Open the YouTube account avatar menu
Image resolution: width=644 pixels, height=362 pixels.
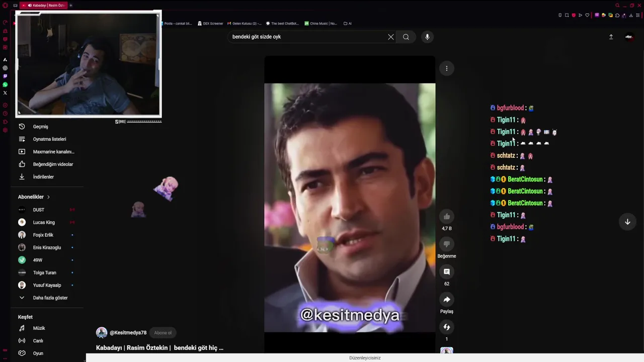[629, 37]
